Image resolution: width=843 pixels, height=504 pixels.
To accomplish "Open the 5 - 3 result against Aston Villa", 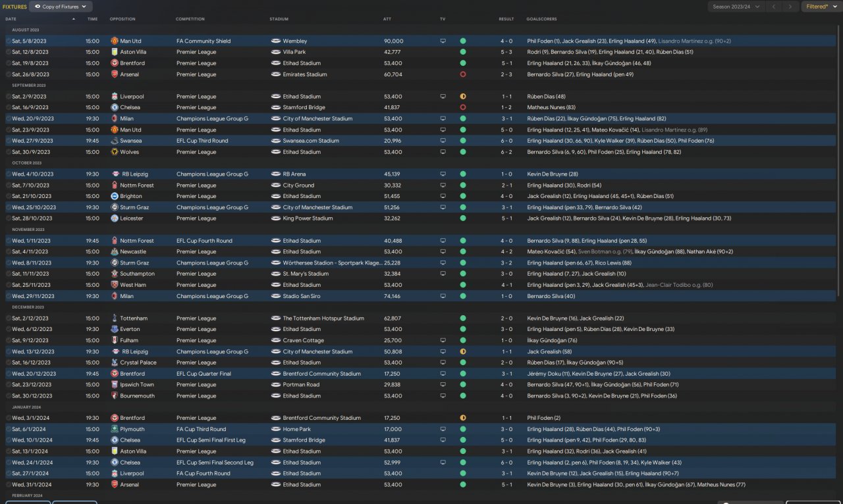I will 506,52.
